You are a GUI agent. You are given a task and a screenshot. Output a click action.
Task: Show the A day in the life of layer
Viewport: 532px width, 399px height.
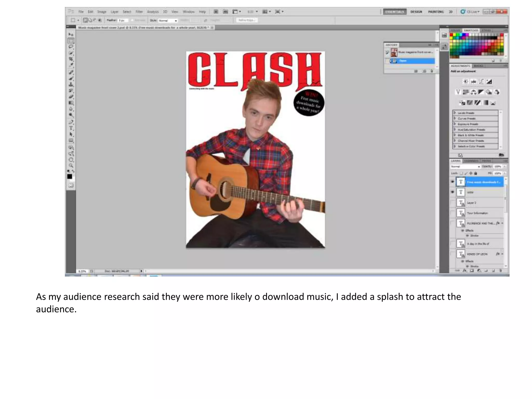tap(453, 244)
